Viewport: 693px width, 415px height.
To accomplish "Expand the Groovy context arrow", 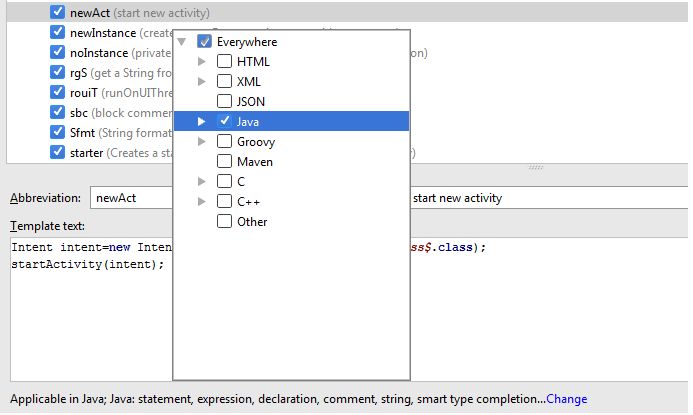I will [x=201, y=142].
